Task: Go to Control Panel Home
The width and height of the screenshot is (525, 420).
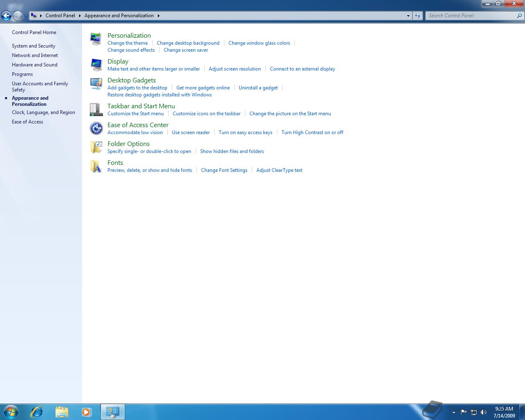Action: [x=34, y=32]
